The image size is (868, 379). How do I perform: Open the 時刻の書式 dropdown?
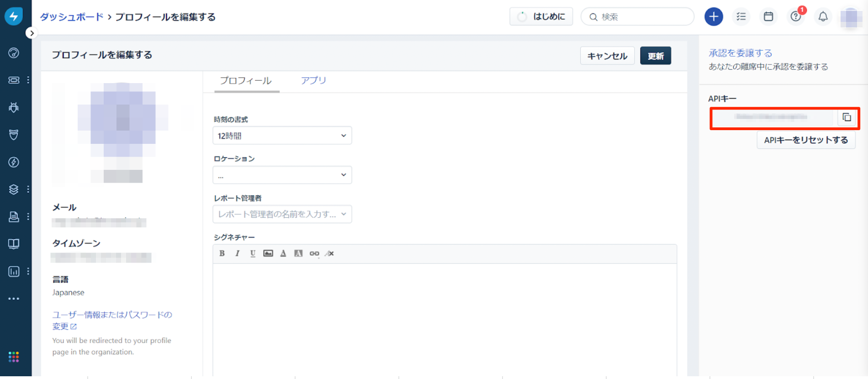[x=282, y=136]
